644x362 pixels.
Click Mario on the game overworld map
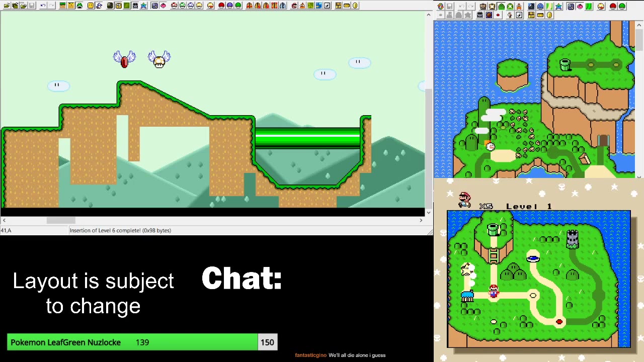[494, 291]
